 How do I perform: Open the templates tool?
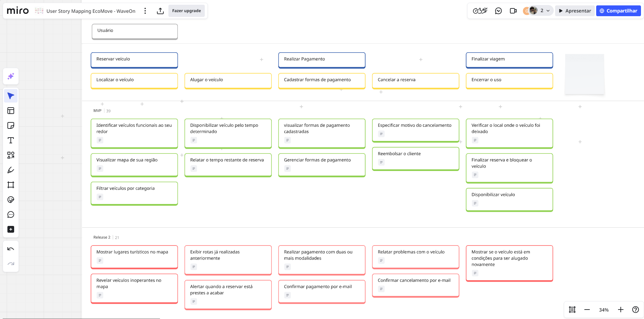[x=11, y=111]
